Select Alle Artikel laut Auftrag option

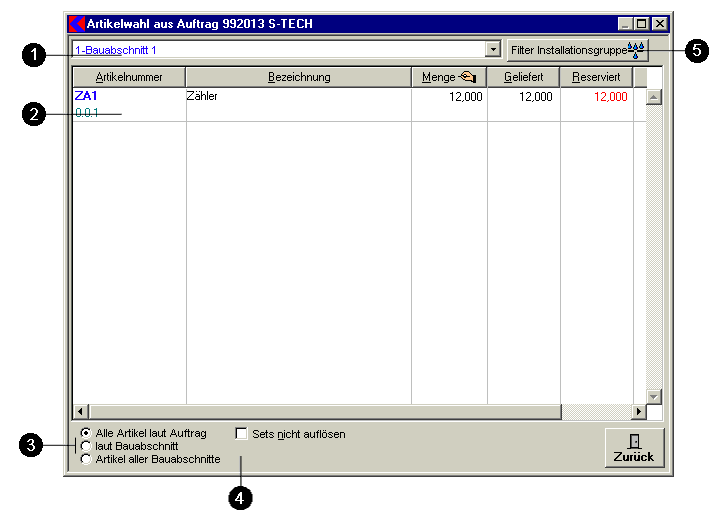(x=86, y=433)
